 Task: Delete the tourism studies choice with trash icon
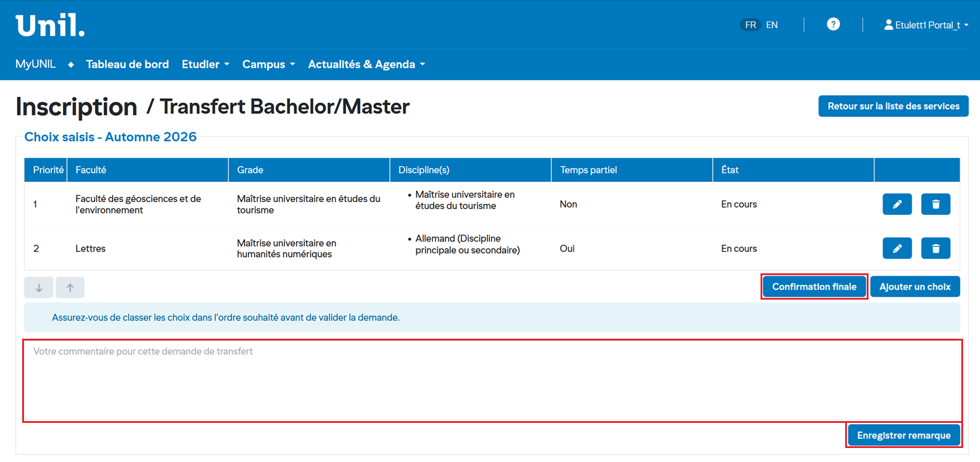(935, 204)
